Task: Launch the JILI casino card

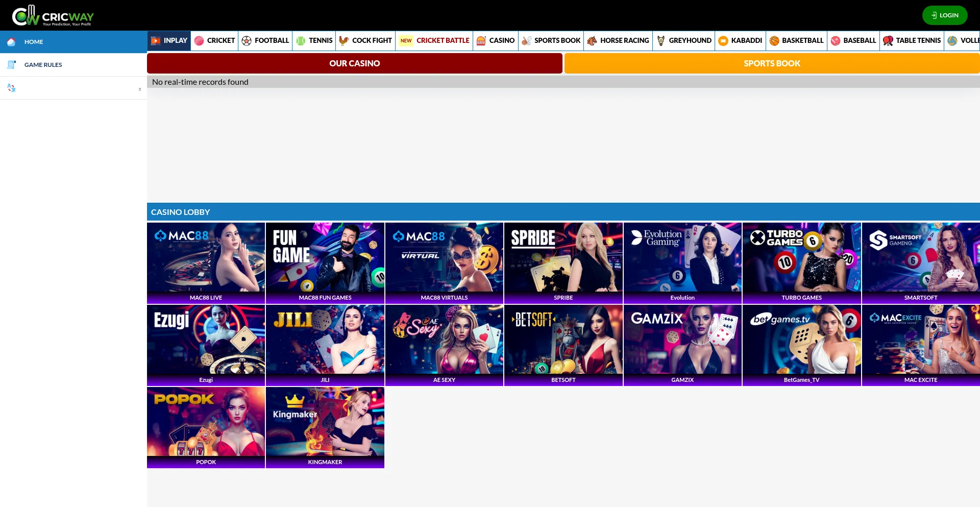Action: tap(325, 345)
